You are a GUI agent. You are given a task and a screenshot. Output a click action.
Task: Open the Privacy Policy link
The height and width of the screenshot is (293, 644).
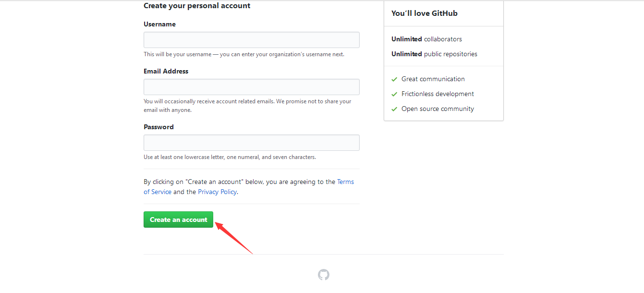pos(217,192)
